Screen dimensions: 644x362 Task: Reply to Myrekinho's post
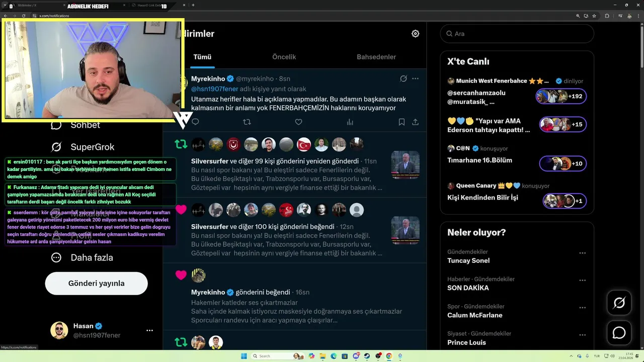(x=196, y=122)
